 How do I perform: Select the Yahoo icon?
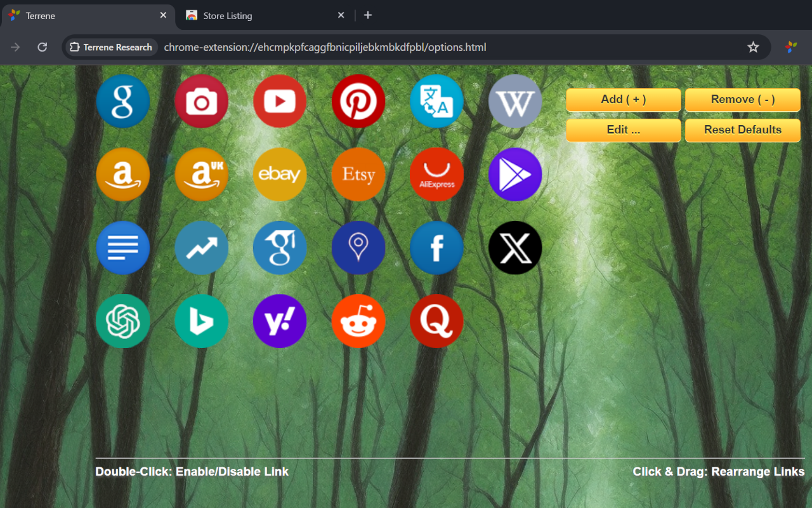pyautogui.click(x=280, y=321)
